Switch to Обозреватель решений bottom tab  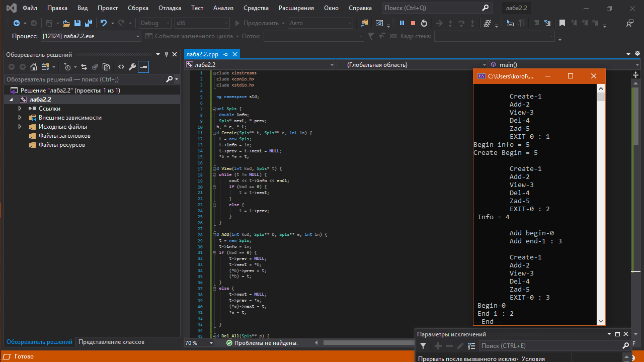click(39, 342)
